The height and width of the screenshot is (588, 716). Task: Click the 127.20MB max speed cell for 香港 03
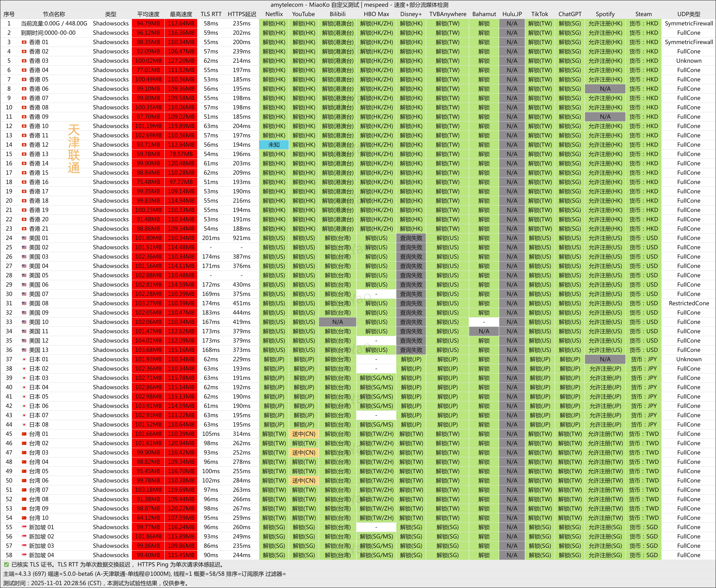pos(181,61)
